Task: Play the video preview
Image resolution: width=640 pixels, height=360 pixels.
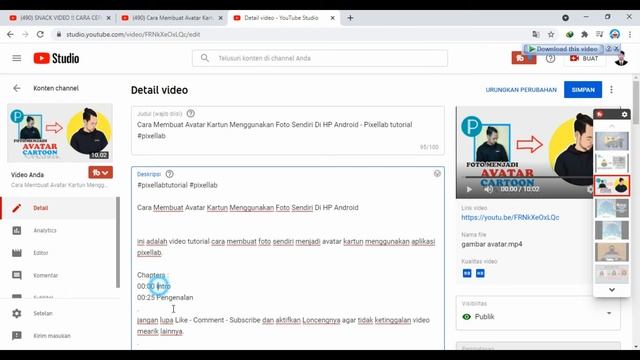Action: [x=469, y=189]
